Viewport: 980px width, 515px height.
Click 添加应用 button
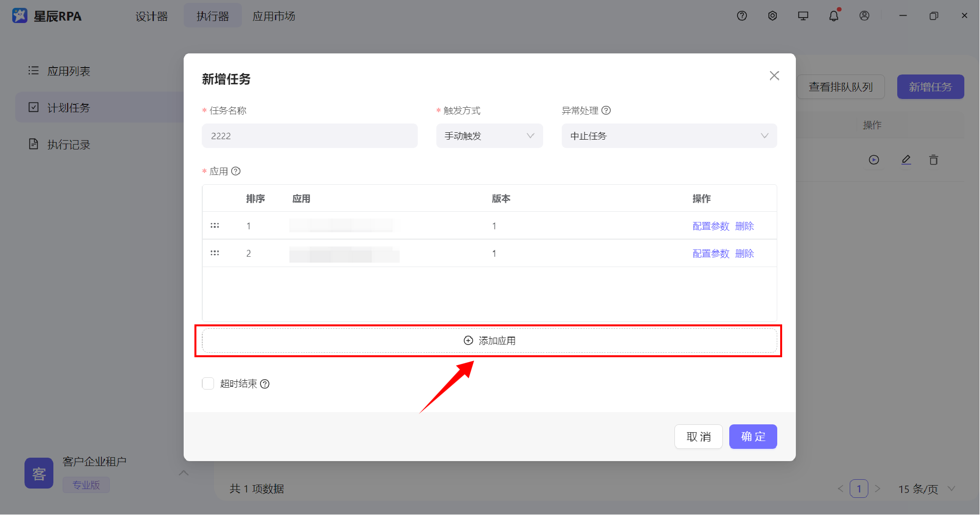[x=489, y=341]
